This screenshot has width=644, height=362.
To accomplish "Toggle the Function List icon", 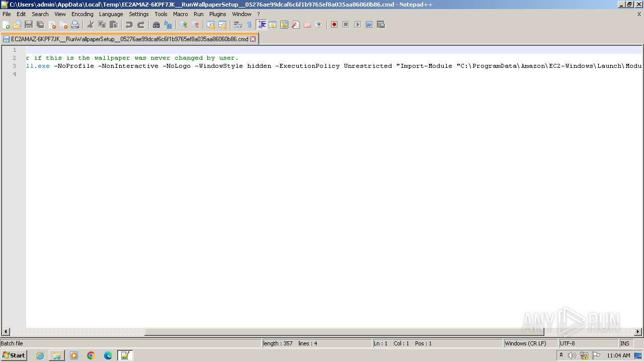I will pyautogui.click(x=296, y=25).
